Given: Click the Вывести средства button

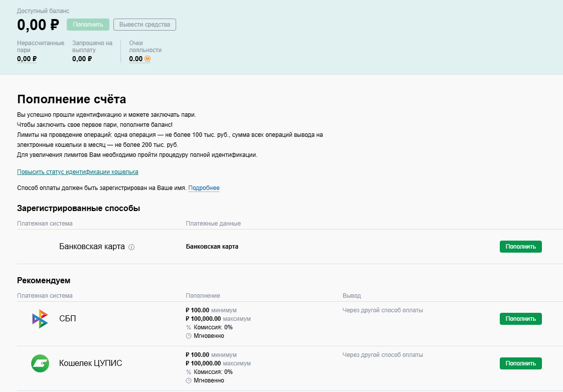Looking at the screenshot, I should [145, 25].
